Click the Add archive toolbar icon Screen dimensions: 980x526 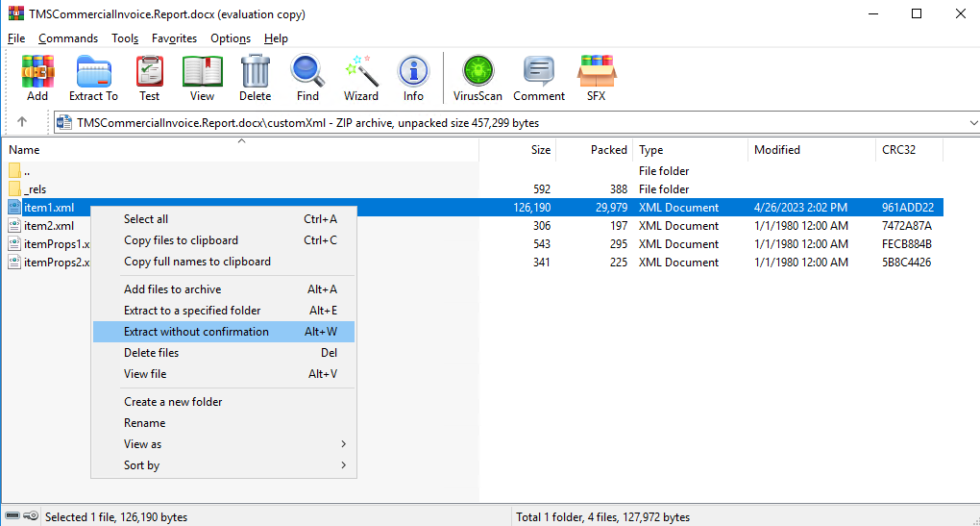pos(37,78)
